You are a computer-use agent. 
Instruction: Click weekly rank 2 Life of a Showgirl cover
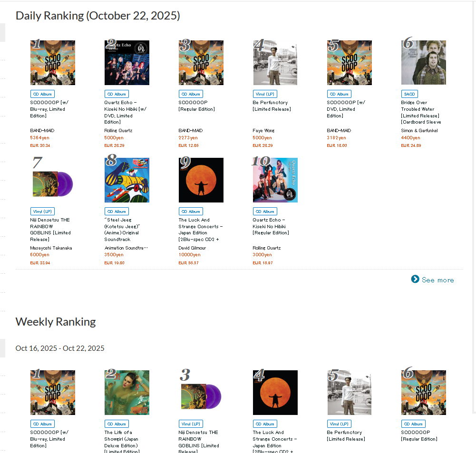127,393
